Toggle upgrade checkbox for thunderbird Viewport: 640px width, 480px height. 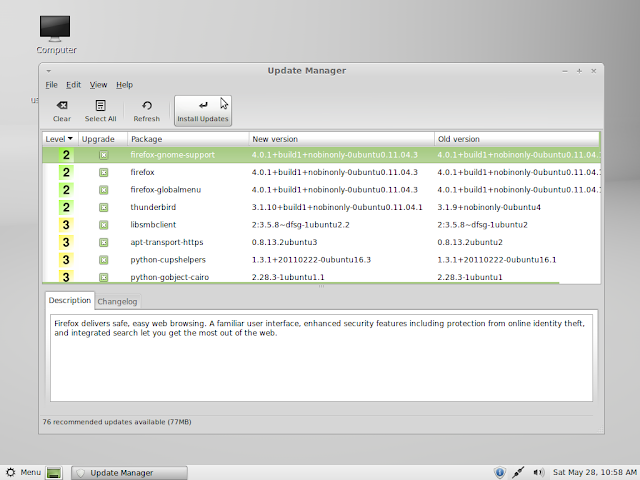[104, 208]
